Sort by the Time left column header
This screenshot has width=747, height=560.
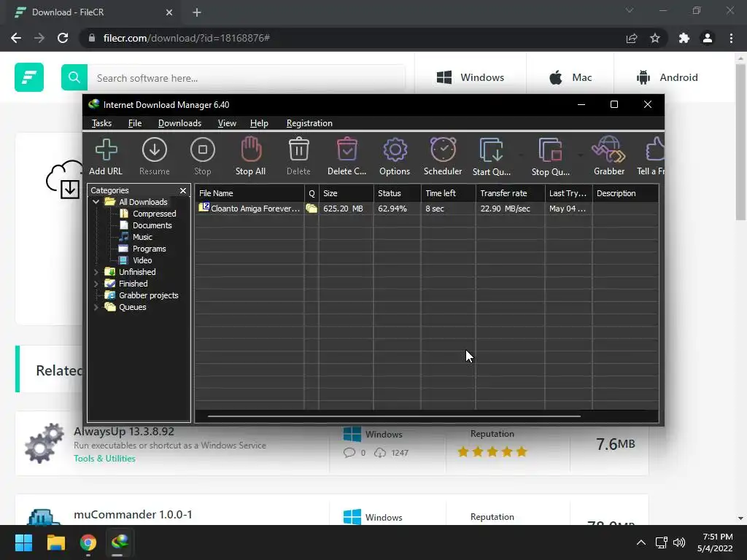[x=449, y=193]
